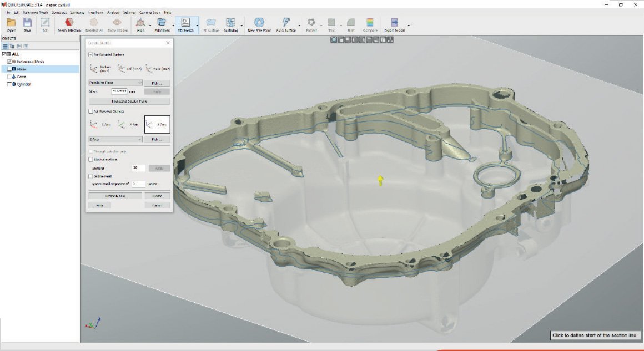Enable the Stacked sections checkbox

[90, 159]
